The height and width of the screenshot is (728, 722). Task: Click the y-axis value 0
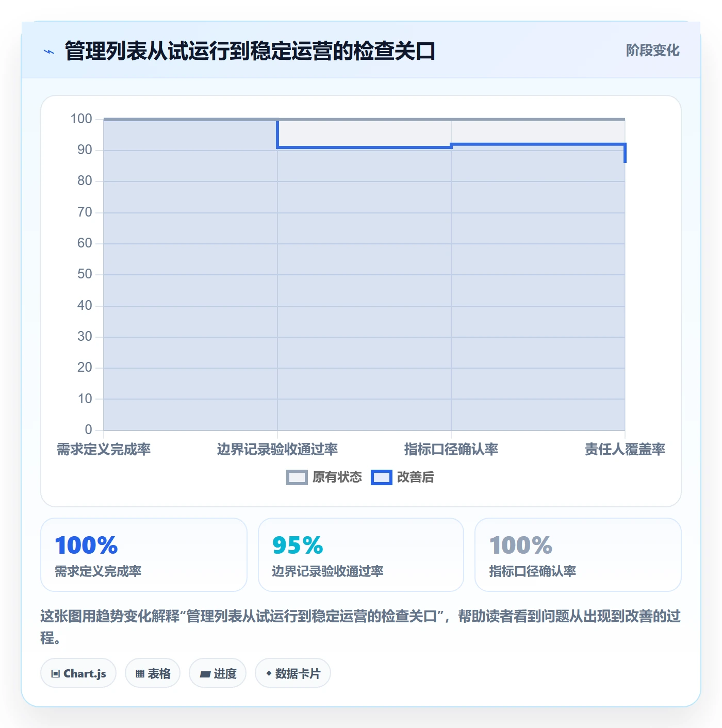[x=88, y=429]
